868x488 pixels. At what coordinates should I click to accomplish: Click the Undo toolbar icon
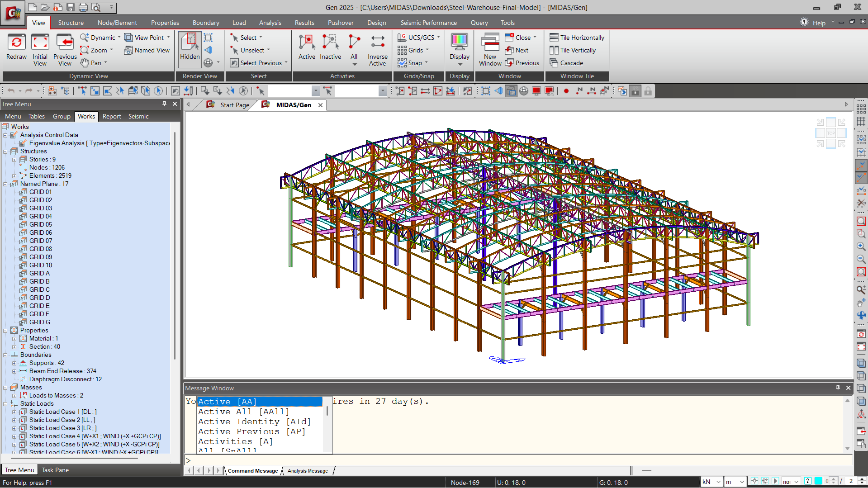pyautogui.click(x=11, y=91)
